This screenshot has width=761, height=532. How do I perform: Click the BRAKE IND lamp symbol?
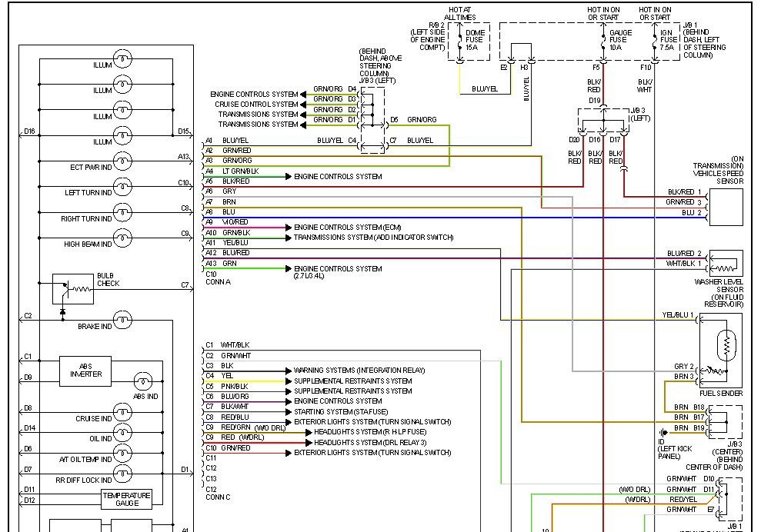(x=123, y=321)
